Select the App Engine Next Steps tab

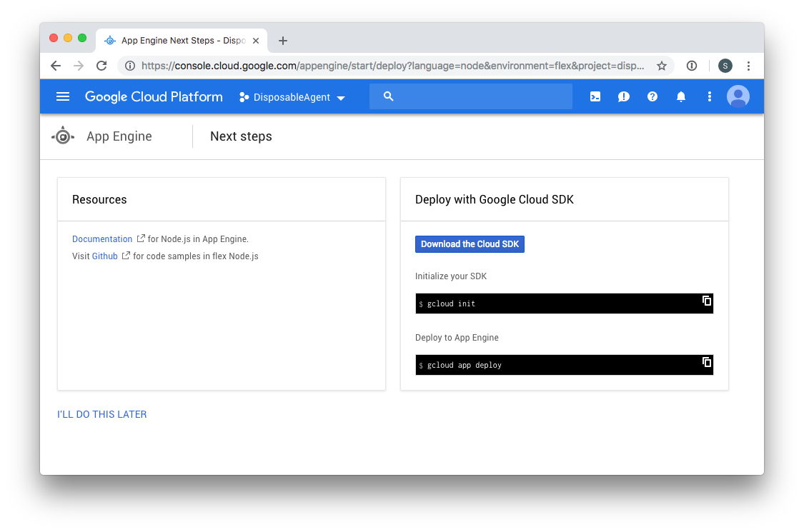pyautogui.click(x=182, y=41)
